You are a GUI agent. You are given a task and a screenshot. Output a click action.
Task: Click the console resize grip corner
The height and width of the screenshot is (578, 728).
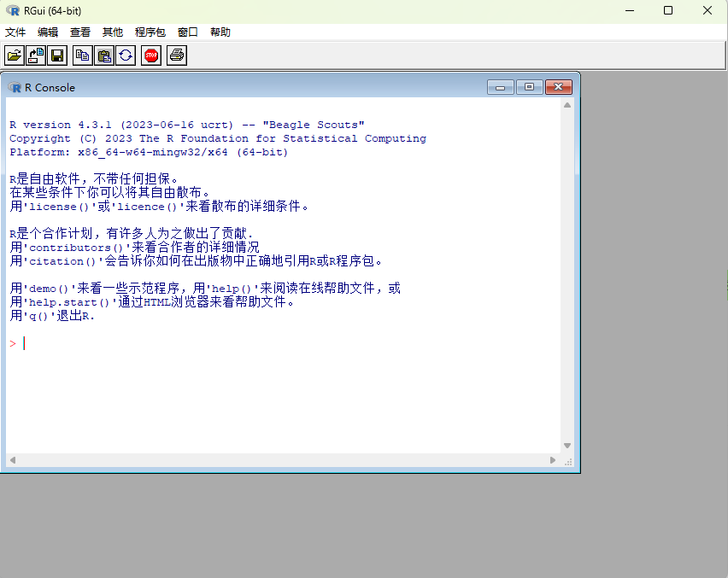(x=568, y=462)
